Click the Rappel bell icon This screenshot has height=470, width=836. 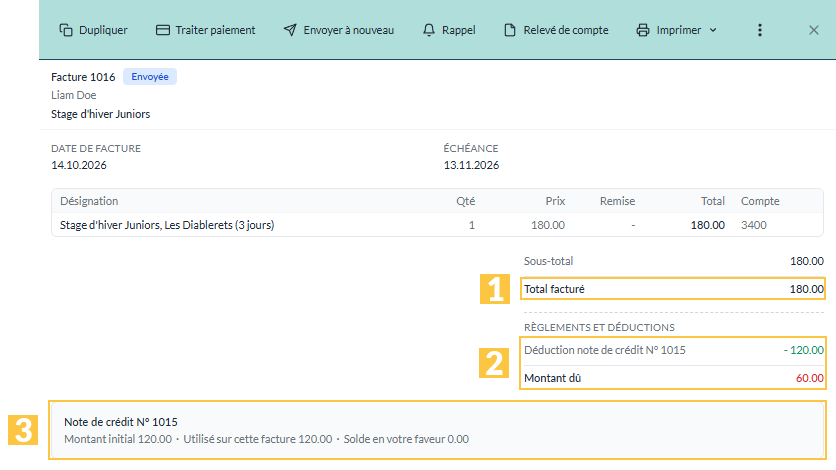[x=429, y=30]
